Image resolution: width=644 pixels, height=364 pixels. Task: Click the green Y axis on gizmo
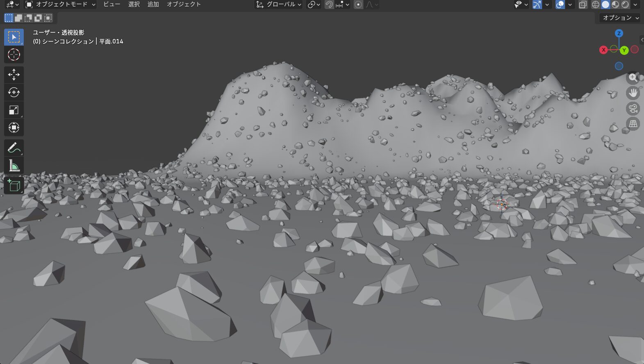tap(624, 50)
